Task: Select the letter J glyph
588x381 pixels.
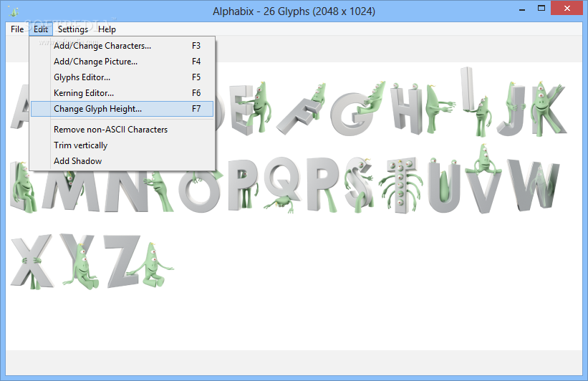Action: [512, 109]
